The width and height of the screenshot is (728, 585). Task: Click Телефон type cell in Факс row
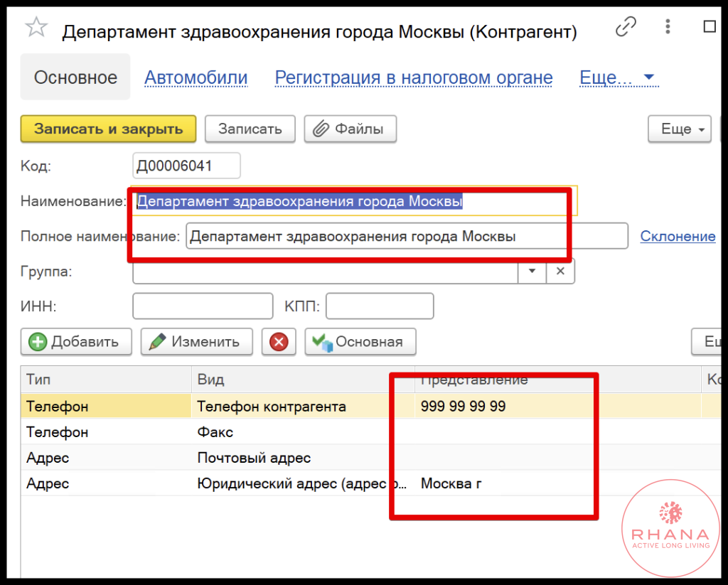click(x=106, y=432)
